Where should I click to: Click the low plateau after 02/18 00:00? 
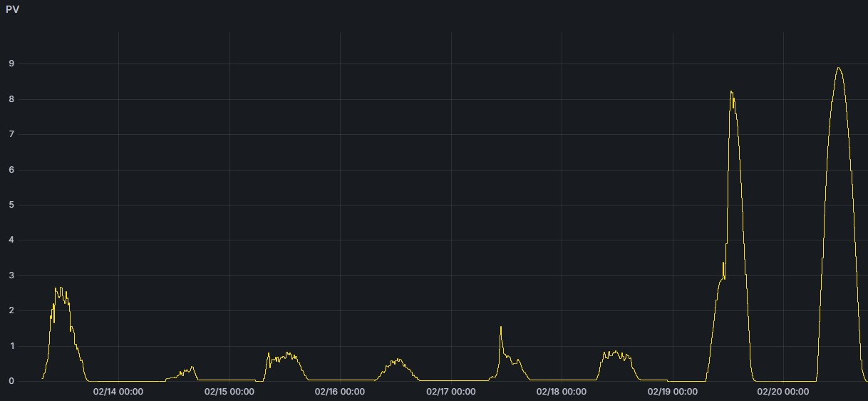(614, 353)
